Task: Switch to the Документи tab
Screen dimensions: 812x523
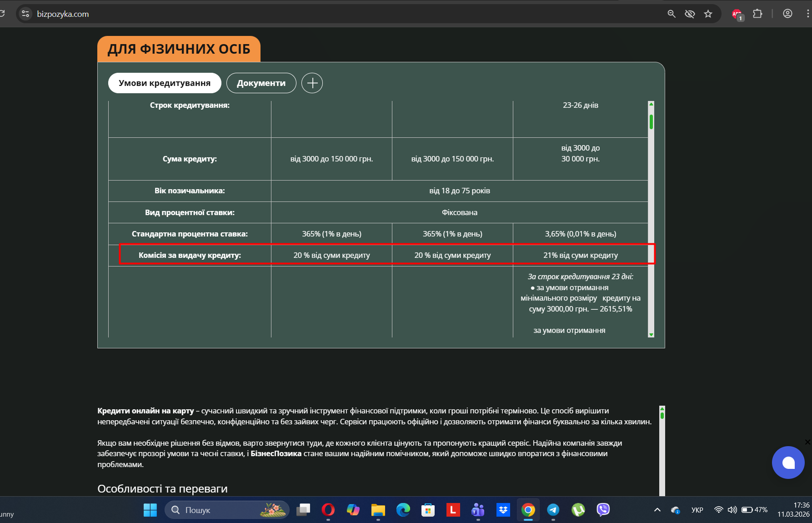Action: point(261,83)
